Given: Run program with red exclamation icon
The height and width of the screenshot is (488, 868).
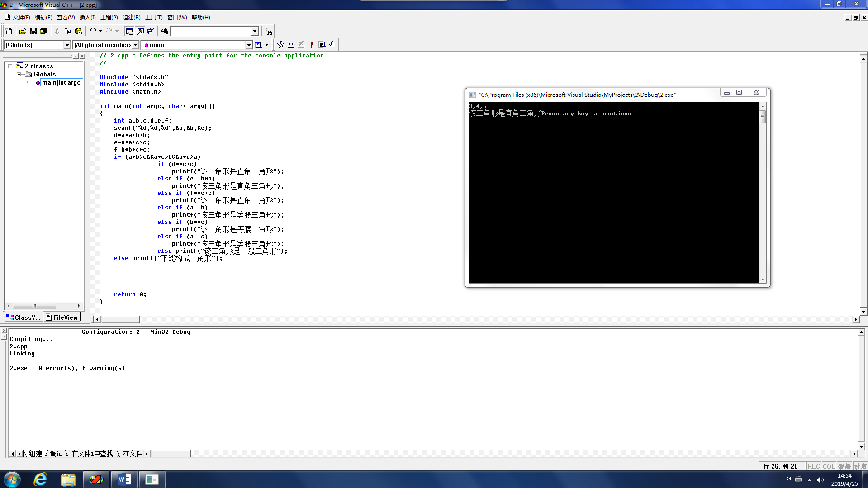Looking at the screenshot, I should [x=312, y=45].
